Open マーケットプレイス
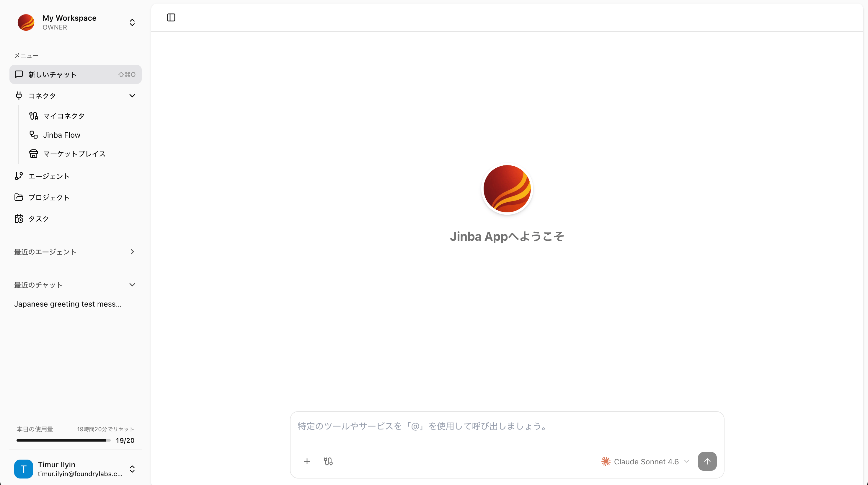The width and height of the screenshot is (868, 485). (x=83, y=154)
